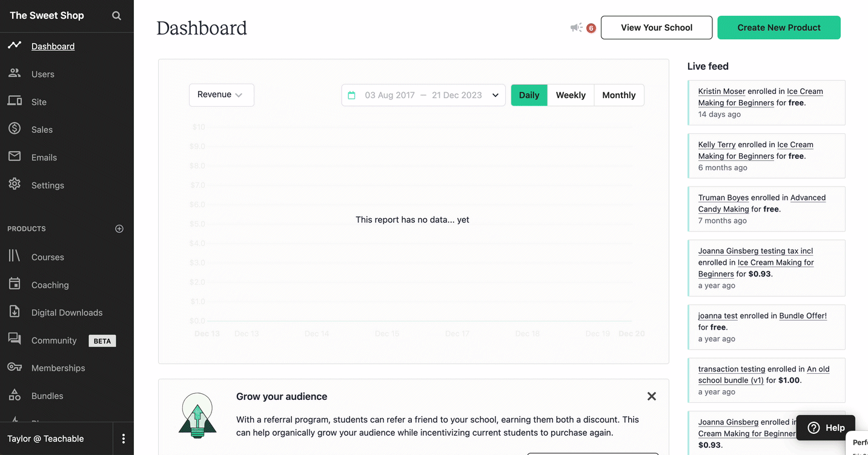
Task: Click the Live feed heading
Action: (x=708, y=66)
